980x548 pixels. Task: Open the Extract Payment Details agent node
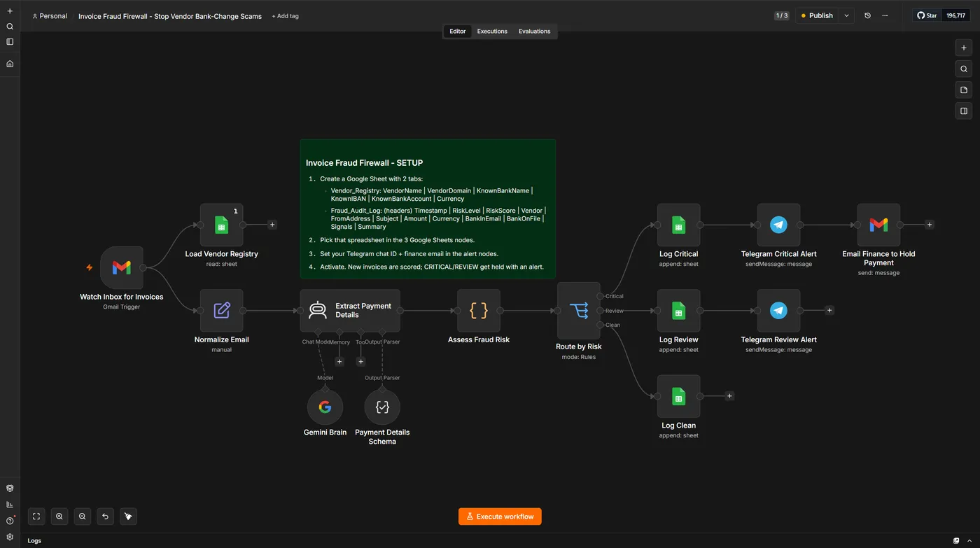click(x=350, y=310)
